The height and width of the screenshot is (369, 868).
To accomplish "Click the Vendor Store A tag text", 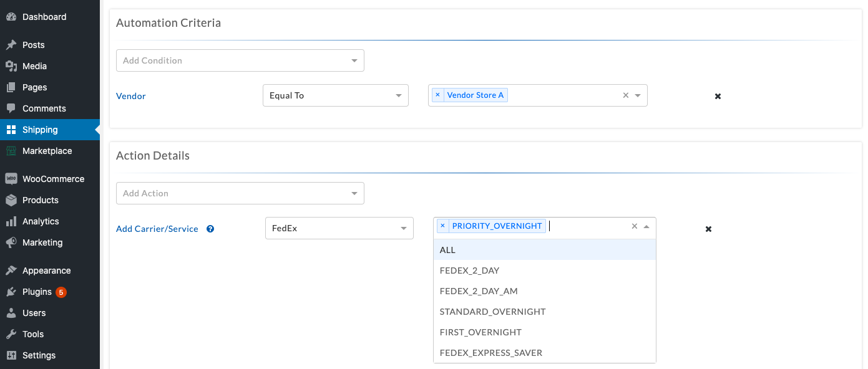I will (475, 95).
